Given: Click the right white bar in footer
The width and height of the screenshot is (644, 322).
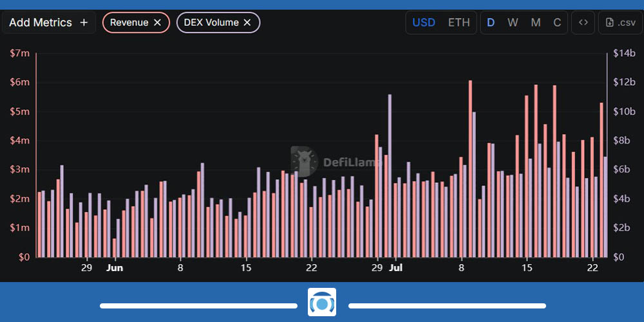Looking at the screenshot, I should click(447, 305).
